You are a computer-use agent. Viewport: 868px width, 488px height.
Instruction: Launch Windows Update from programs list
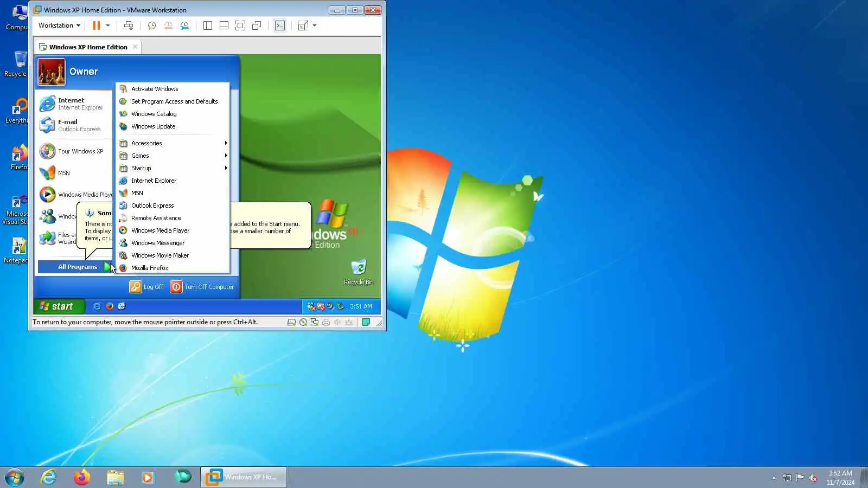(173, 126)
